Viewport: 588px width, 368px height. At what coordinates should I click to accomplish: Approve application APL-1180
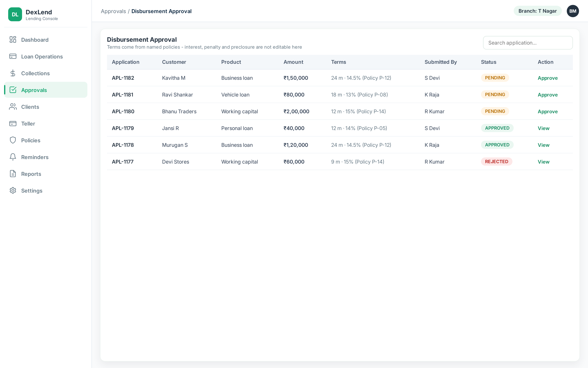coord(547,112)
